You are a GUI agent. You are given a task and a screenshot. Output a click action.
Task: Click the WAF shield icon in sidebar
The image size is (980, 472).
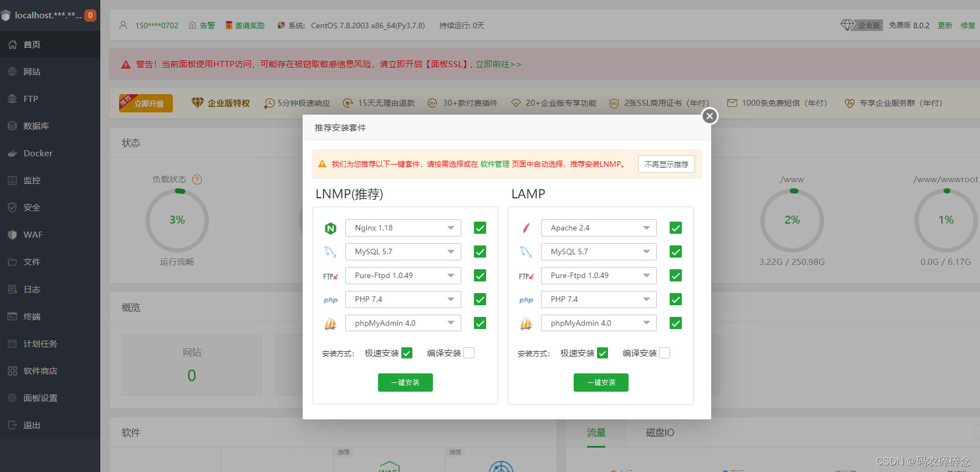click(12, 234)
